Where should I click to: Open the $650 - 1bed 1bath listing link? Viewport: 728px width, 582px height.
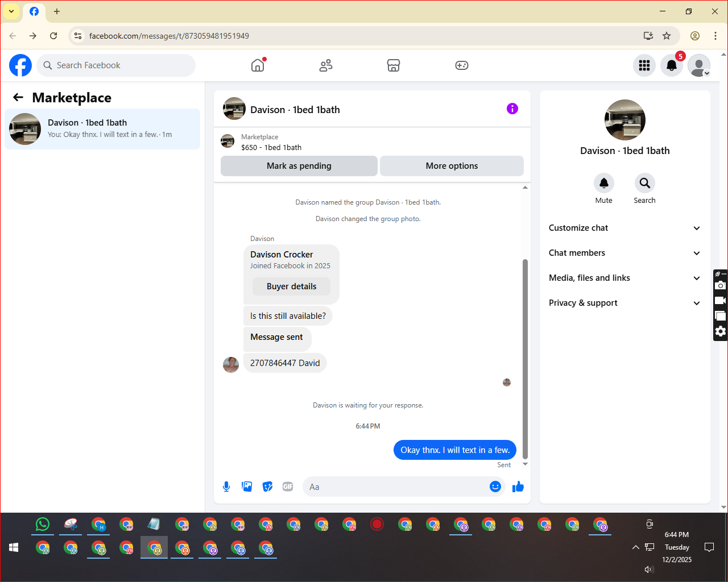(x=271, y=147)
